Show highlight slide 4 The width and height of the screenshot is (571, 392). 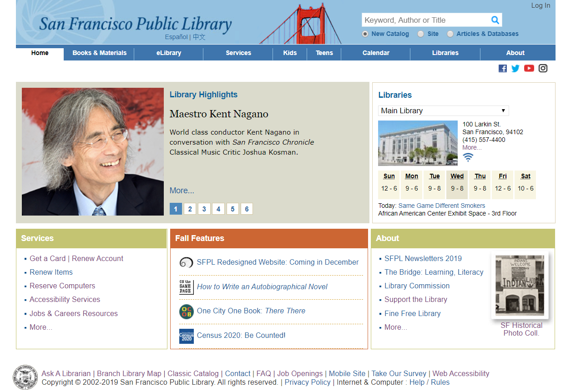pos(218,209)
